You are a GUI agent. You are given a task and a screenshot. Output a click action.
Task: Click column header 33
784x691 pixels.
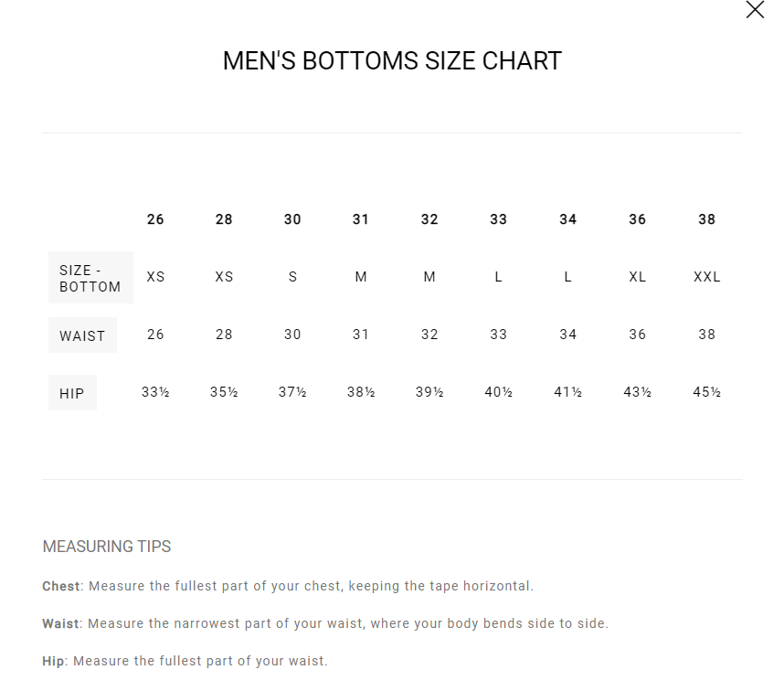point(498,219)
